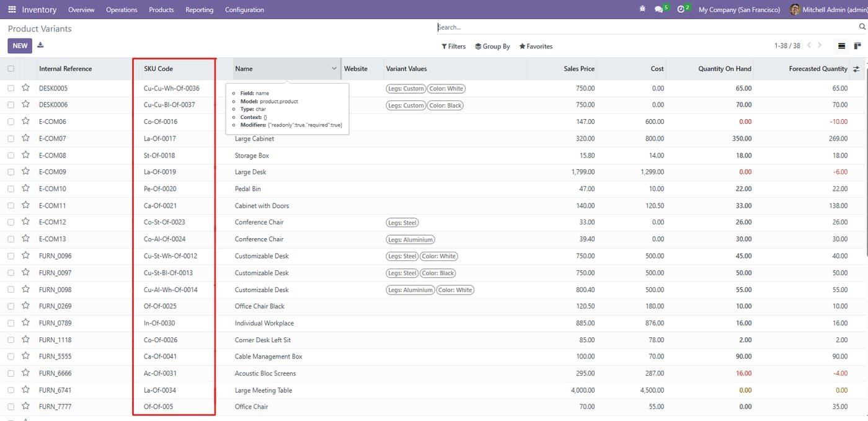Sort by Internal Reference column header
Image resolution: width=868 pixels, height=421 pixels.
pyautogui.click(x=65, y=69)
